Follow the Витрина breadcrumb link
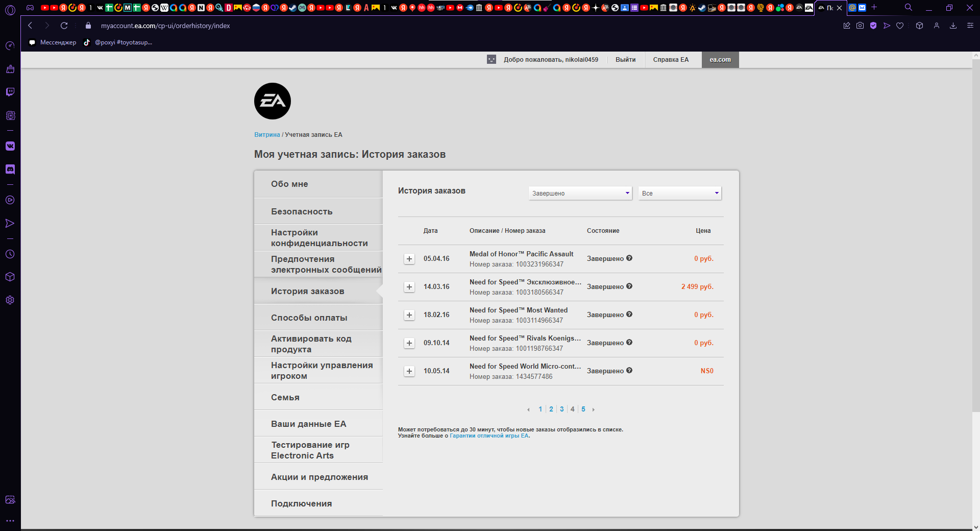980x531 pixels. coord(267,135)
